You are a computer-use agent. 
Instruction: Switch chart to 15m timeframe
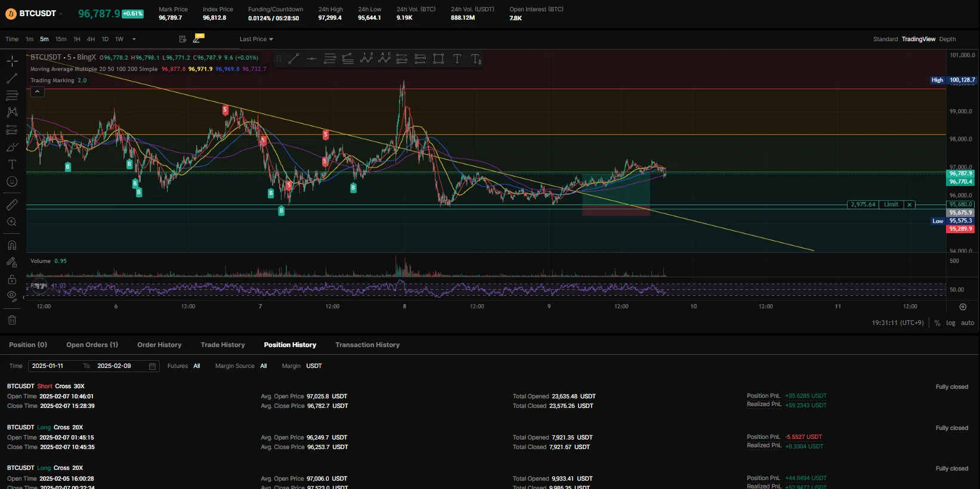[x=61, y=39]
